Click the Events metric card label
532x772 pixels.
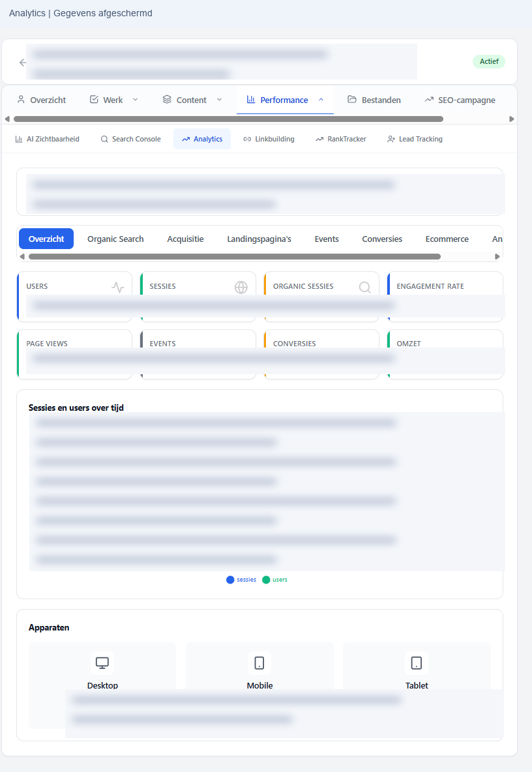point(162,344)
